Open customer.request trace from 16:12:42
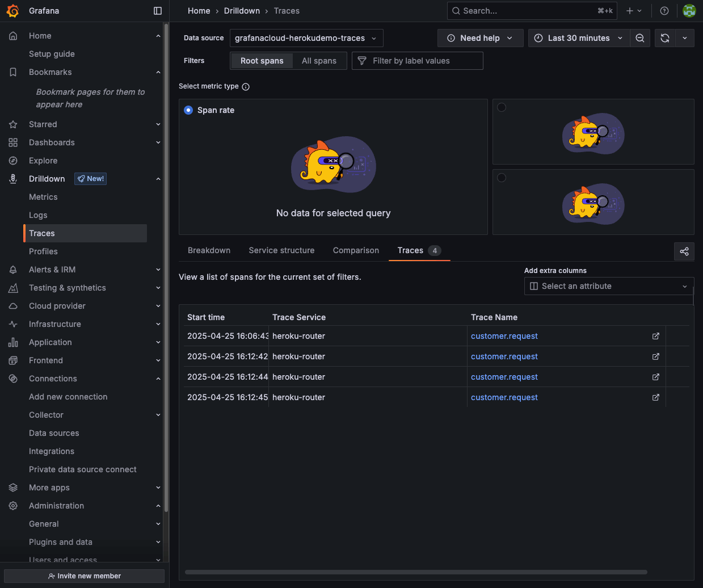The height and width of the screenshot is (588, 703). click(x=504, y=356)
